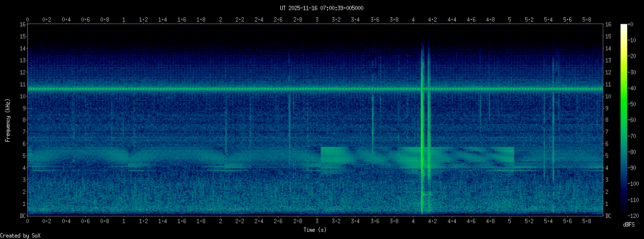Screen dimensions: 644x239
Task: Click the 8 label on right frequency axis
Action: point(607,120)
